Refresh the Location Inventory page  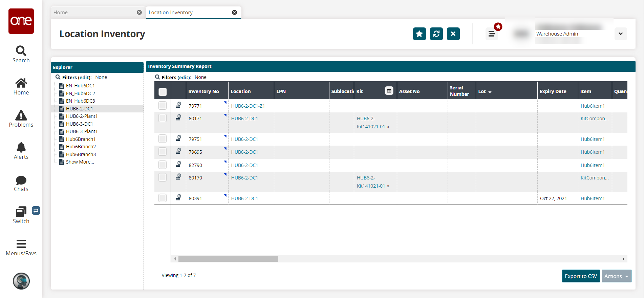tap(436, 34)
